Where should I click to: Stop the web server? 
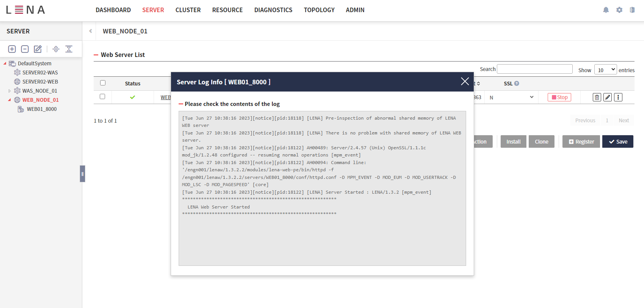559,97
